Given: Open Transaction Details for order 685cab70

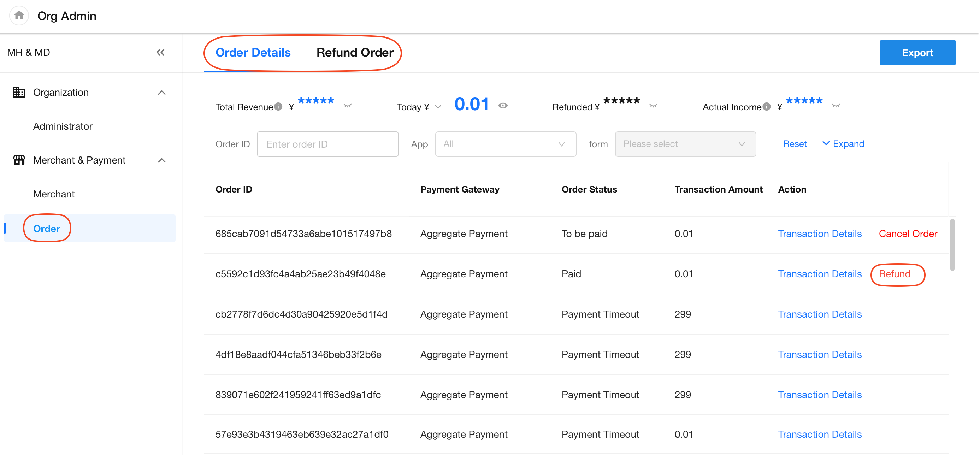Looking at the screenshot, I should [820, 234].
